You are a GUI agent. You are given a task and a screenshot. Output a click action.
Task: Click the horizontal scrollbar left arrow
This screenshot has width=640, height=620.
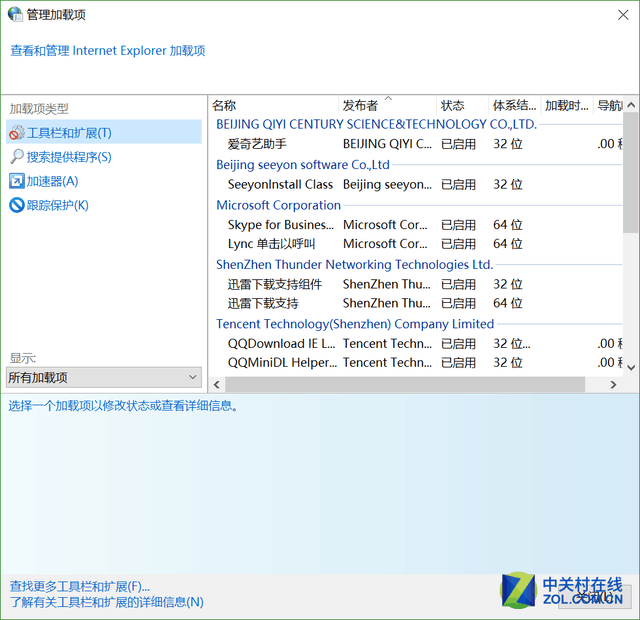tap(217, 384)
